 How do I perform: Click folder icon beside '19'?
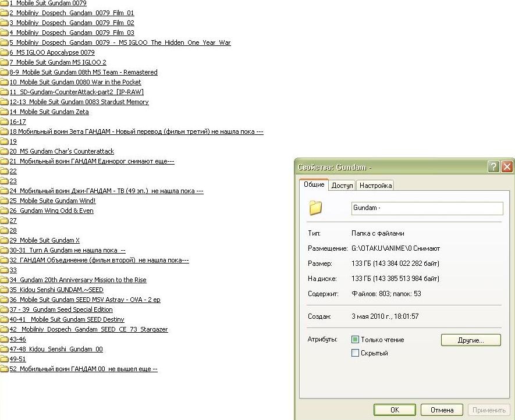4,141
